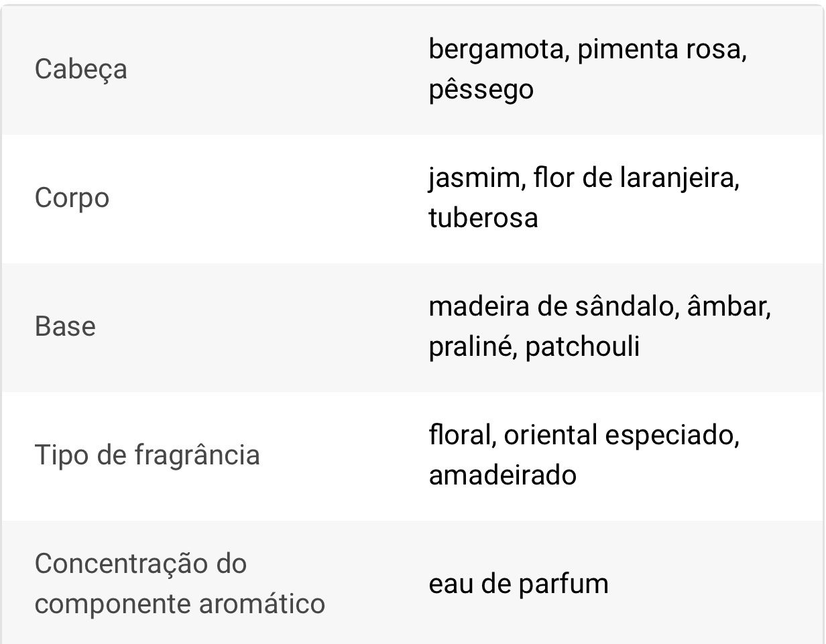This screenshot has height=644, width=826.
Task: Select the word amadeirado
Action: point(502,476)
